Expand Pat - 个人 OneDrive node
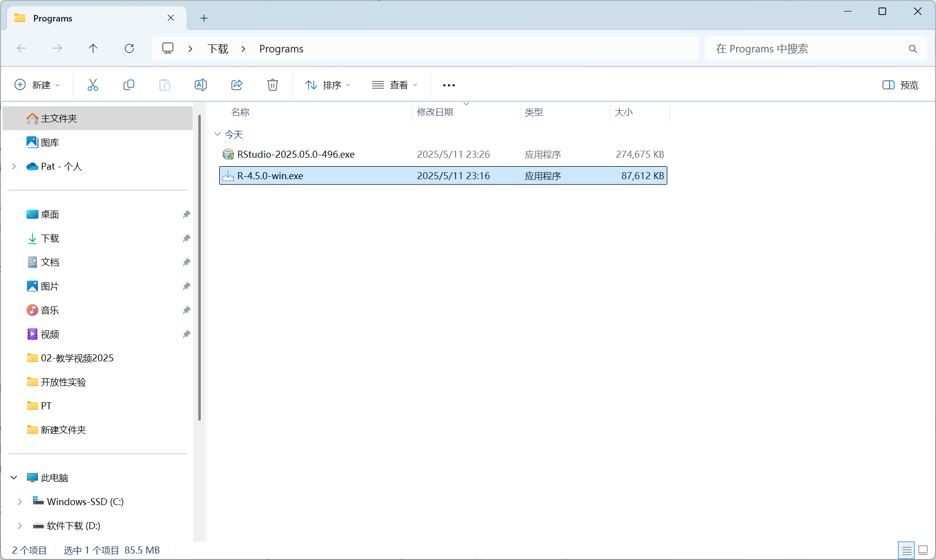The image size is (936, 560). pos(14,166)
